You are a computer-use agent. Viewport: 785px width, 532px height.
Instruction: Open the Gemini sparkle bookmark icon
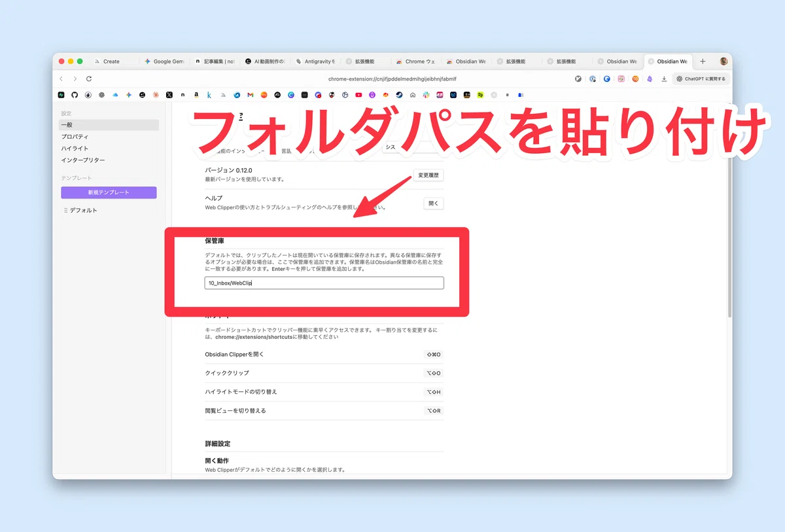pyautogui.click(x=129, y=95)
